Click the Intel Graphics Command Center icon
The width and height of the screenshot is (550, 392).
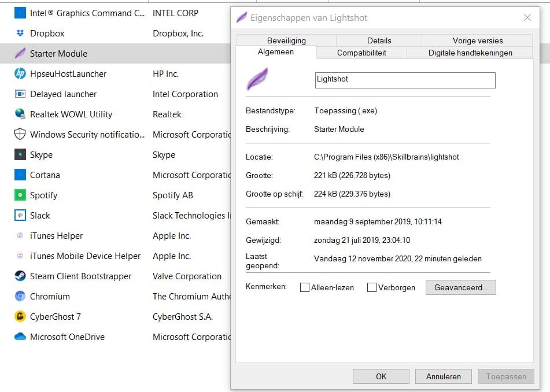(20, 13)
